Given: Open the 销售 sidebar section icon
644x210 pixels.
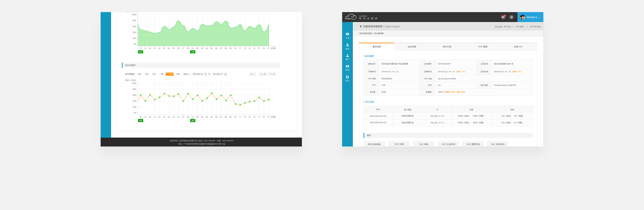Looking at the screenshot, I should click(x=347, y=46).
